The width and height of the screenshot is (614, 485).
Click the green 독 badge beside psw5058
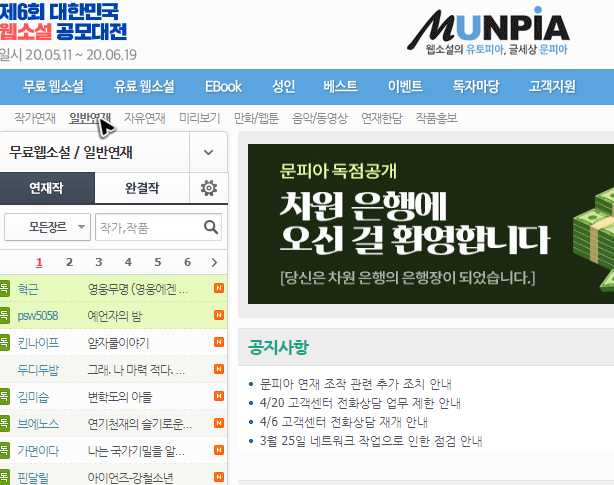click(4, 316)
